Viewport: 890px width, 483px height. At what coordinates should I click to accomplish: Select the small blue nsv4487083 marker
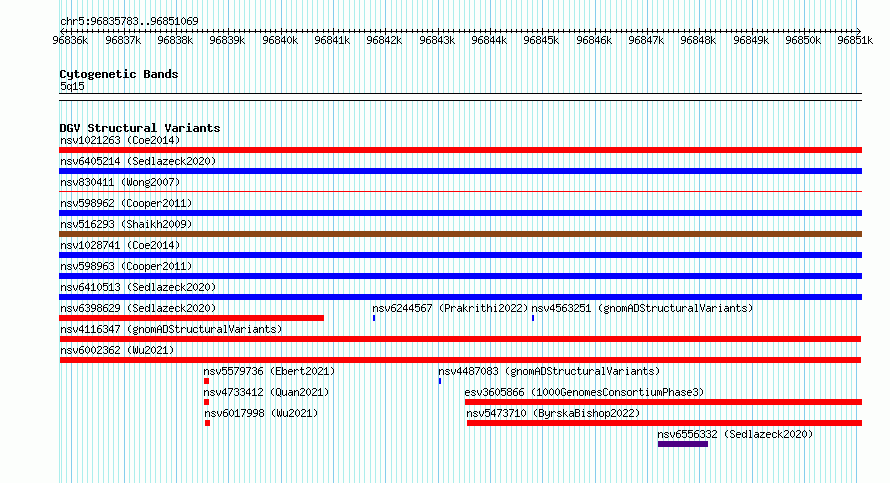click(440, 381)
